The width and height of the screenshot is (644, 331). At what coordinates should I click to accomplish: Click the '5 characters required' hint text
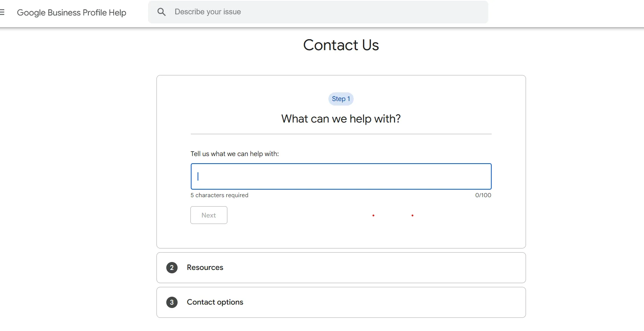tap(219, 195)
